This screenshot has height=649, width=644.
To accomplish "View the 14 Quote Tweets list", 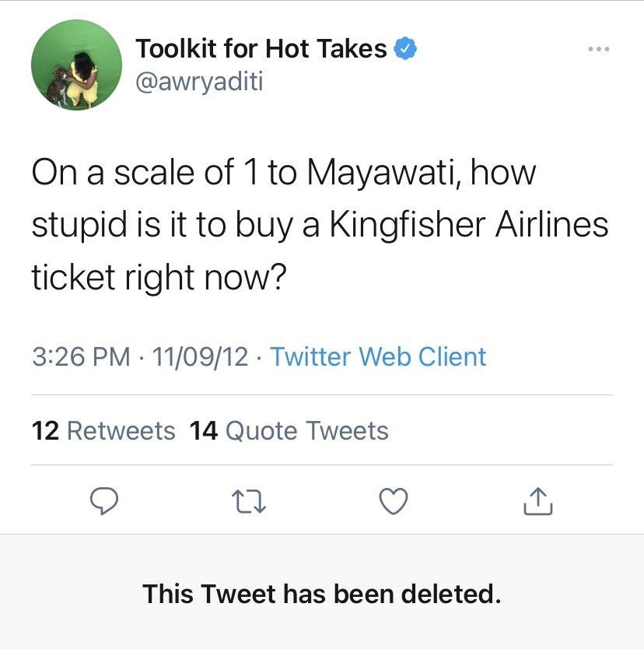I will 289,430.
